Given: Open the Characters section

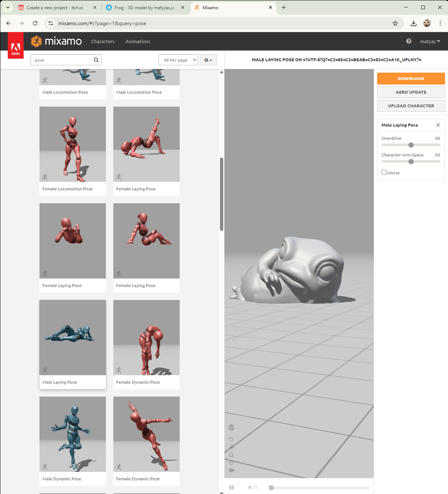Looking at the screenshot, I should [103, 41].
